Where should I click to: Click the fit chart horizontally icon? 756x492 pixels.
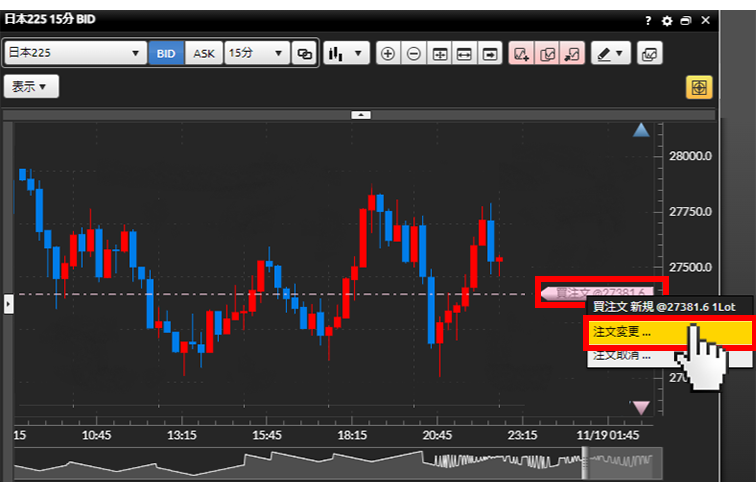tap(464, 53)
